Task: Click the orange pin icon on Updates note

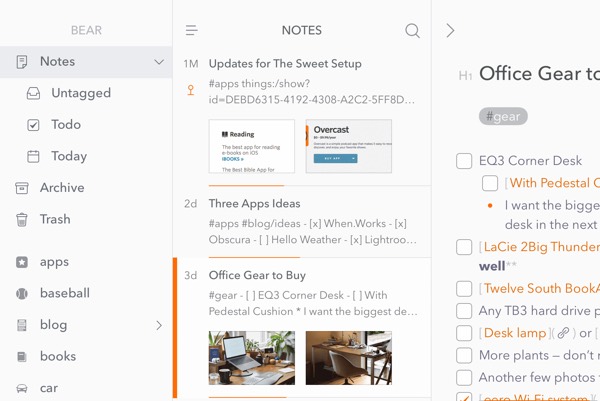Action: (x=191, y=90)
